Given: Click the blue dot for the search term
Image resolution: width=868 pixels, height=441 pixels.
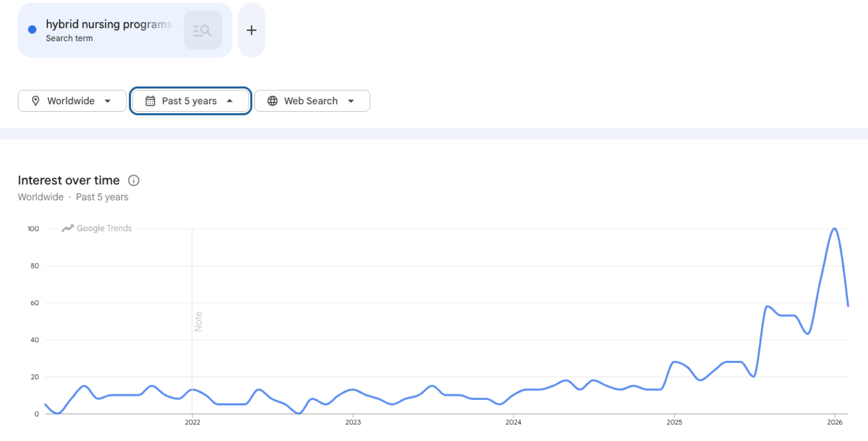Looking at the screenshot, I should pos(32,30).
